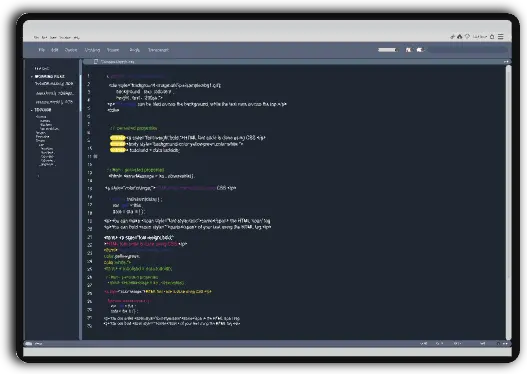Screen dimensions: 527x374
Task: Click the green comment '// perceived properties'
Action: point(133,128)
